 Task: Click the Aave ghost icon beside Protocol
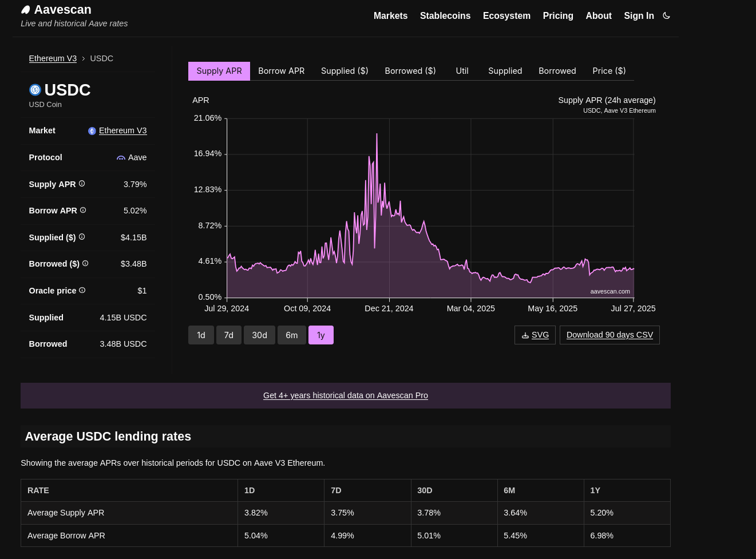click(x=121, y=158)
